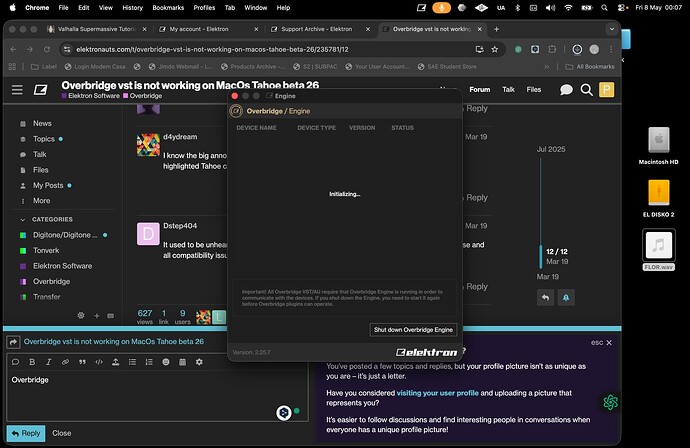Open the Bookmarks menu in menu bar
The width and height of the screenshot is (690, 448).
click(168, 7)
